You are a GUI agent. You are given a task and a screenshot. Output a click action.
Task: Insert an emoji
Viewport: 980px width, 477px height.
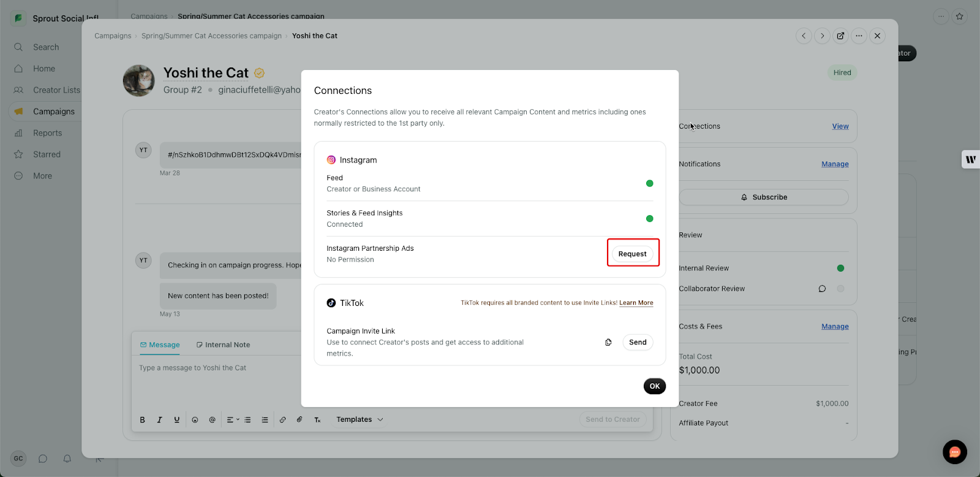[195, 420]
